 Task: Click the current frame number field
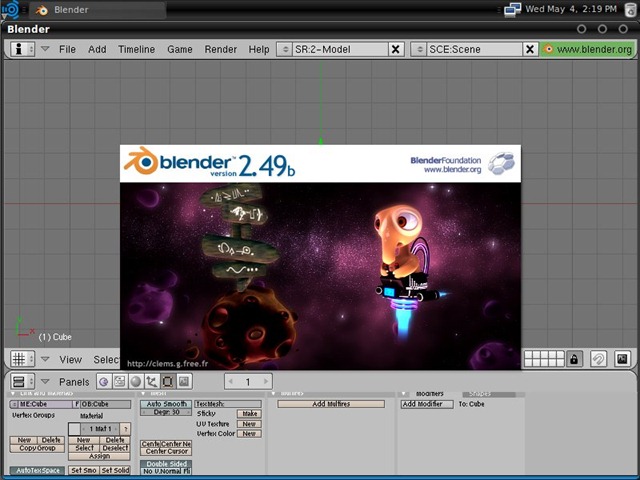point(248,382)
